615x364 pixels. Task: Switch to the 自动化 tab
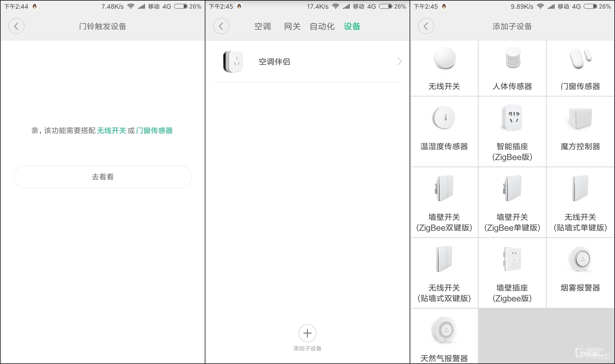pos(322,26)
